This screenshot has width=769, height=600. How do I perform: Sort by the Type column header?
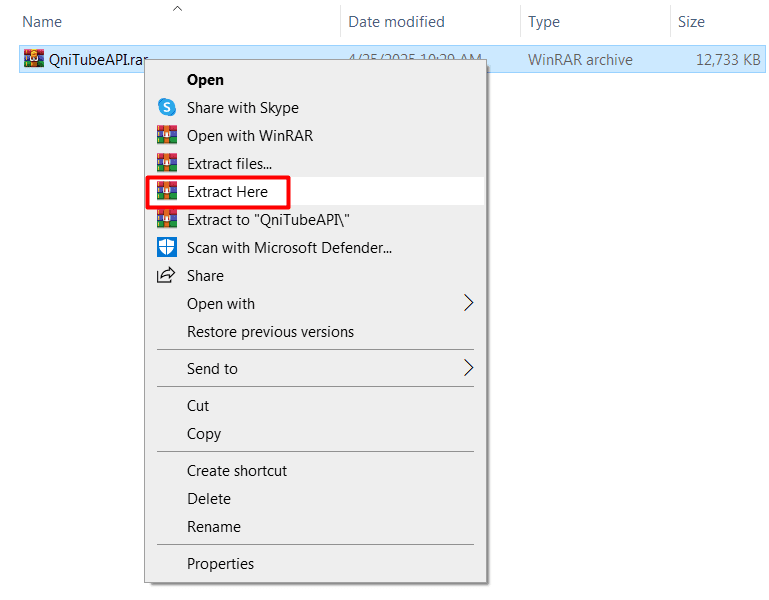coord(544,22)
